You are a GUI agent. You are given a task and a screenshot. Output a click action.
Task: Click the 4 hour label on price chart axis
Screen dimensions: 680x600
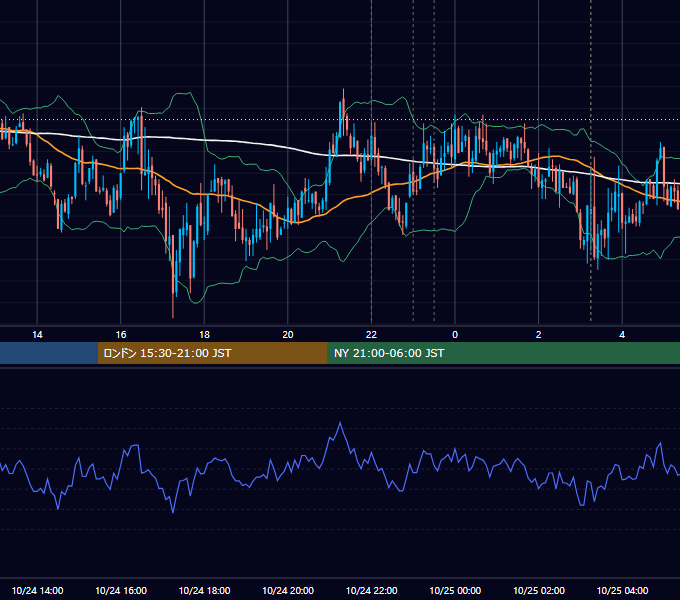pyautogui.click(x=622, y=335)
